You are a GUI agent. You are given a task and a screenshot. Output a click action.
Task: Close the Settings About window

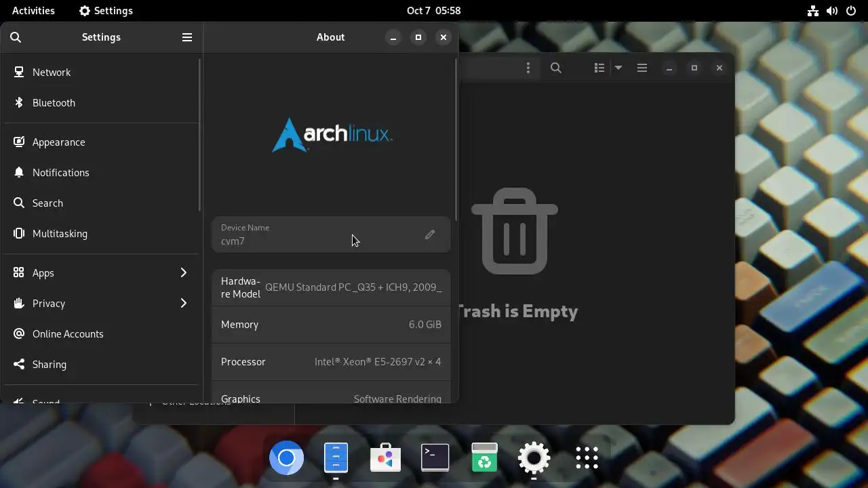[x=443, y=37]
